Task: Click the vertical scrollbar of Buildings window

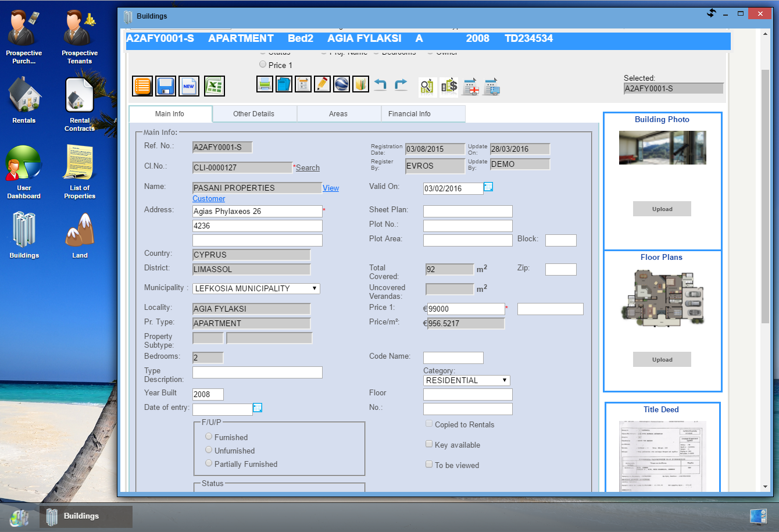Action: coord(766,198)
